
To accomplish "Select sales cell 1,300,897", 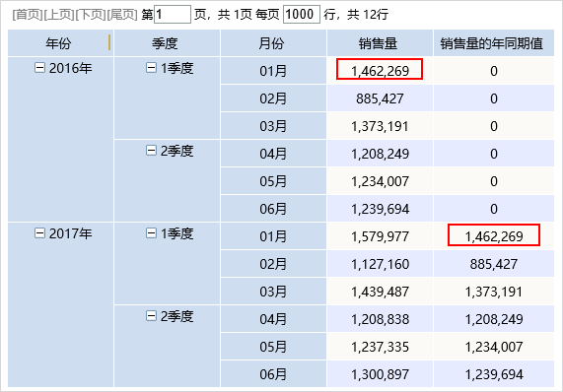I will [x=380, y=374].
